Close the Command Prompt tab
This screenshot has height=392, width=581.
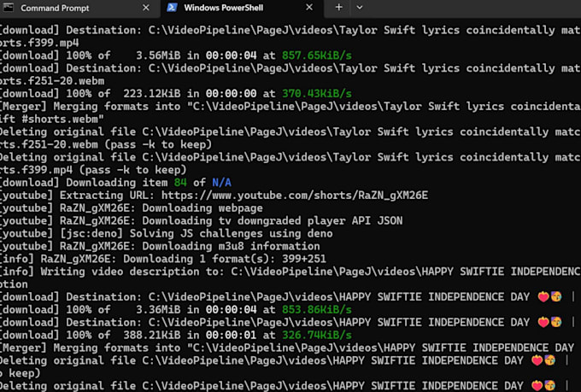click(146, 8)
